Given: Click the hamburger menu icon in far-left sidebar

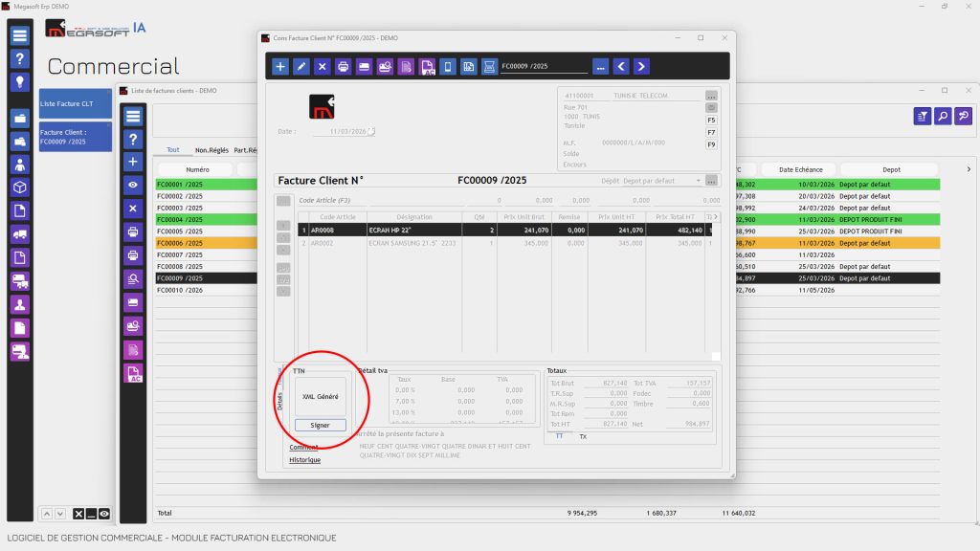Looking at the screenshot, I should [20, 35].
